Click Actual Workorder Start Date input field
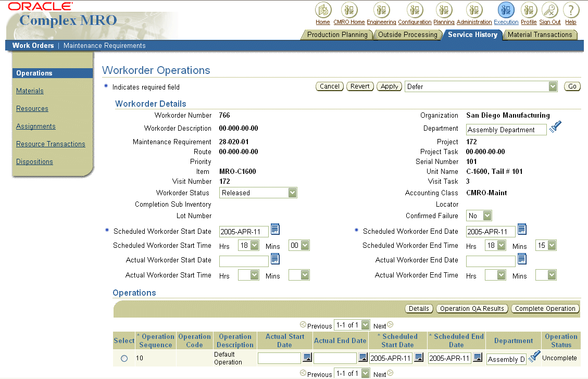The image size is (588, 379). click(x=244, y=261)
